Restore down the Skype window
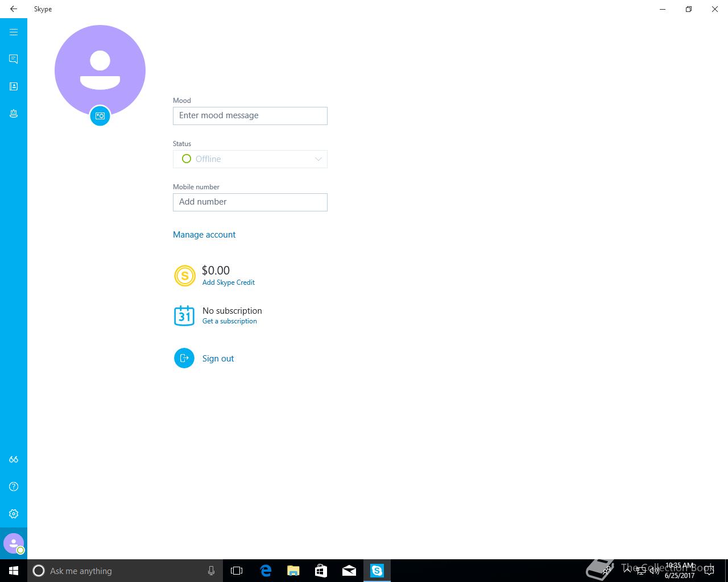Viewport: 728px width, 582px height. click(689, 9)
